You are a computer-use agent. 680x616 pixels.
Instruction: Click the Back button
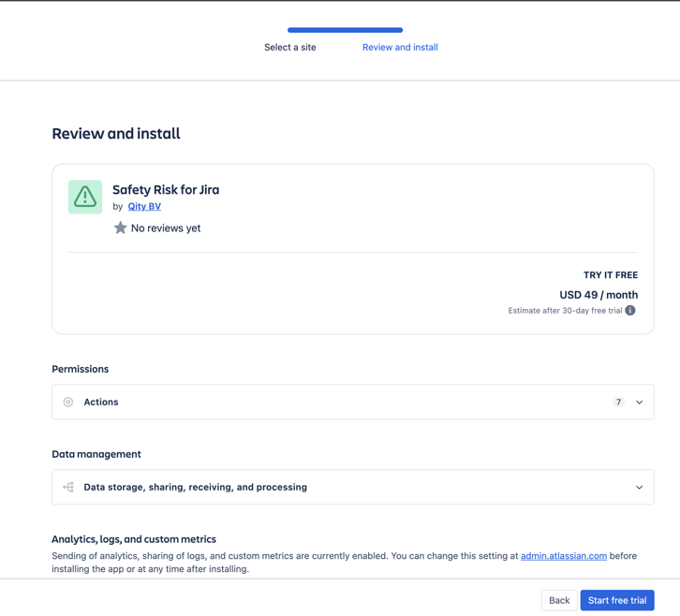[559, 600]
